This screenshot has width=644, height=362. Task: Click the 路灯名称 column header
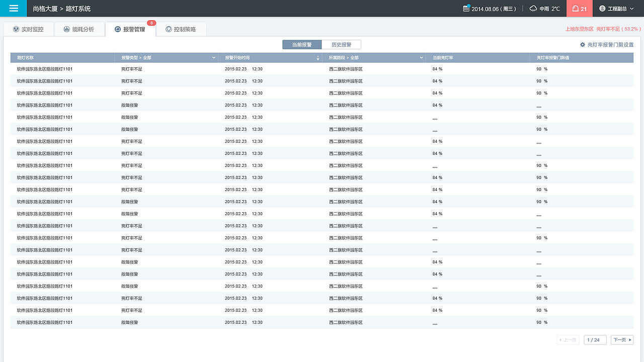pos(62,58)
